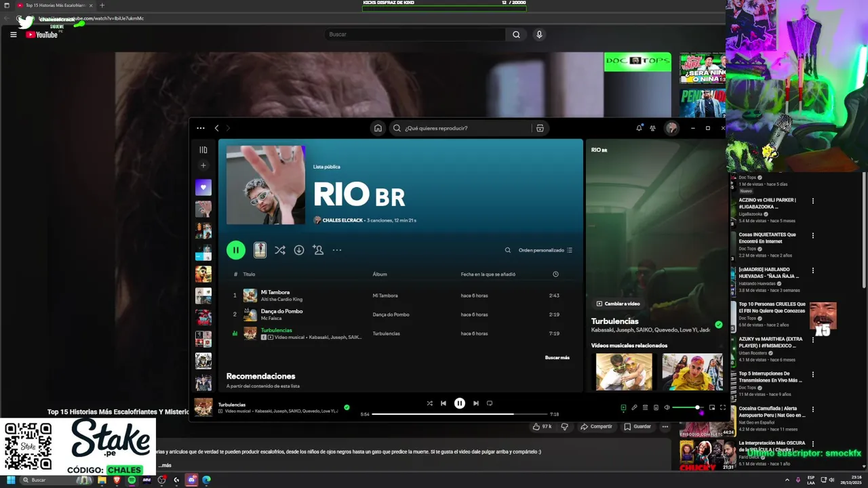This screenshot has height=488, width=868.
Task: Open Spotify mini player
Action: [712, 407]
